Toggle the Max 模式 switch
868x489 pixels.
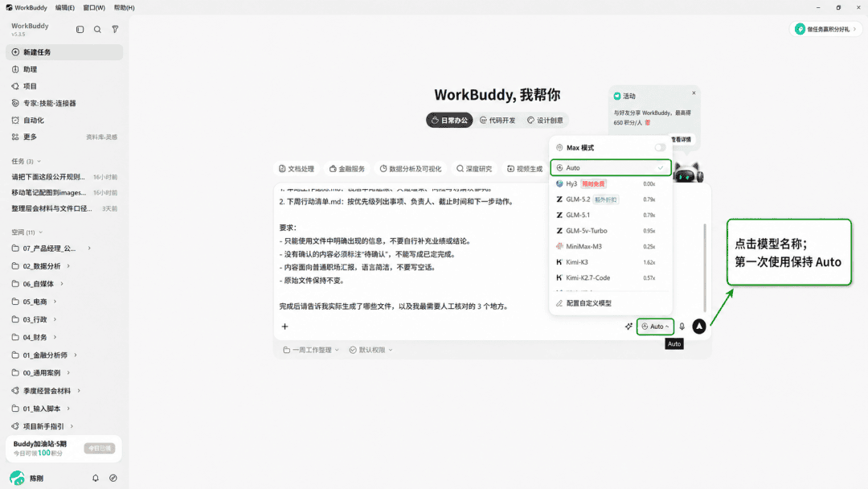click(x=660, y=148)
